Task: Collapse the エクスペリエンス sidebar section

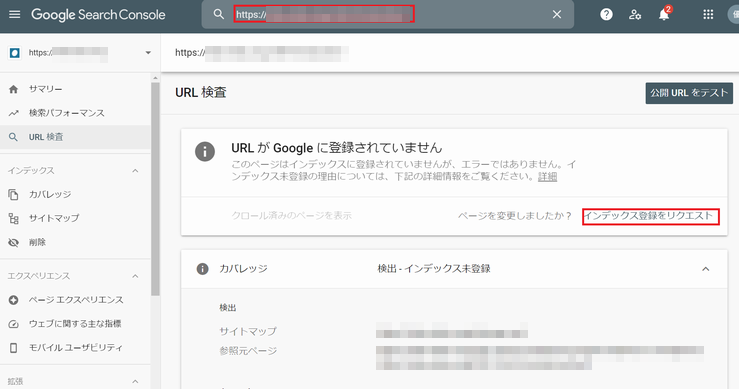Action: pyautogui.click(x=135, y=276)
